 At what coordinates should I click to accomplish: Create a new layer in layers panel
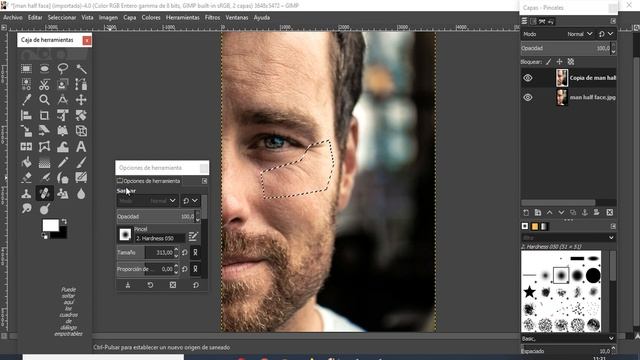point(526,212)
